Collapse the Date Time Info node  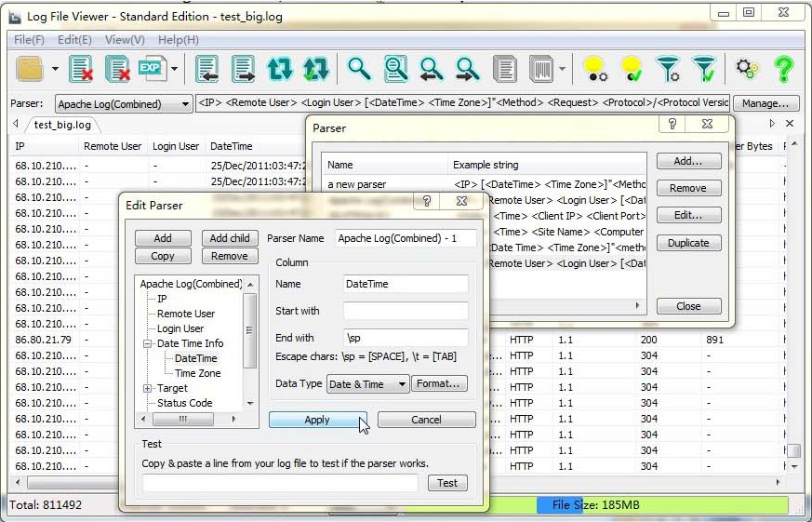point(148,343)
